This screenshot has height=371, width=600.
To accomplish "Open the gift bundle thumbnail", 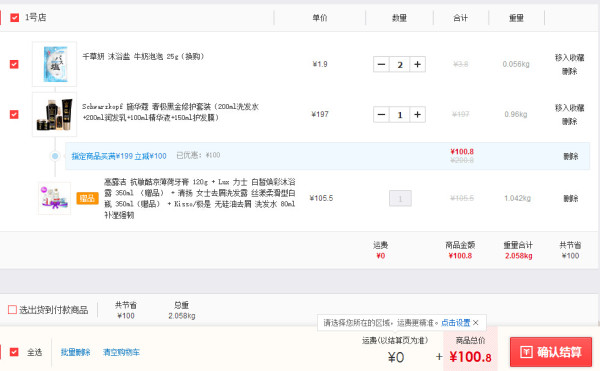I will (x=54, y=198).
